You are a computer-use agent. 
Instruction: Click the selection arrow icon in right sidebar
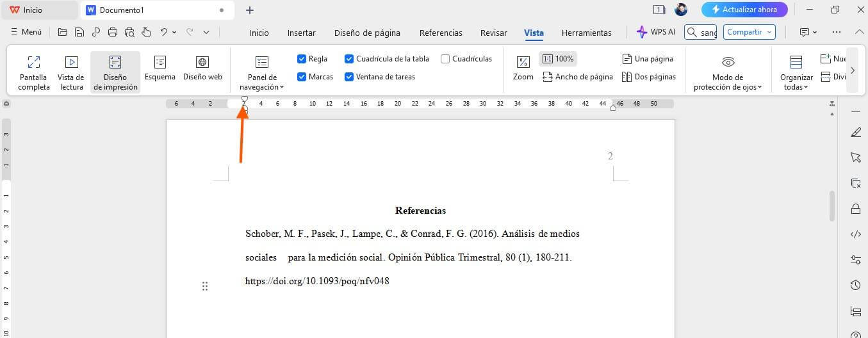click(x=855, y=157)
